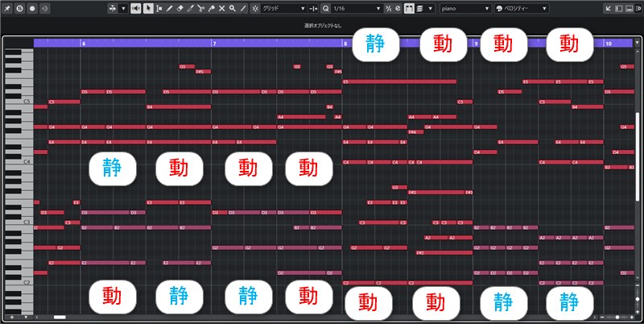The height and width of the screenshot is (324, 644).
Task: Toggle iterative quantize Q button
Action: [x=326, y=8]
